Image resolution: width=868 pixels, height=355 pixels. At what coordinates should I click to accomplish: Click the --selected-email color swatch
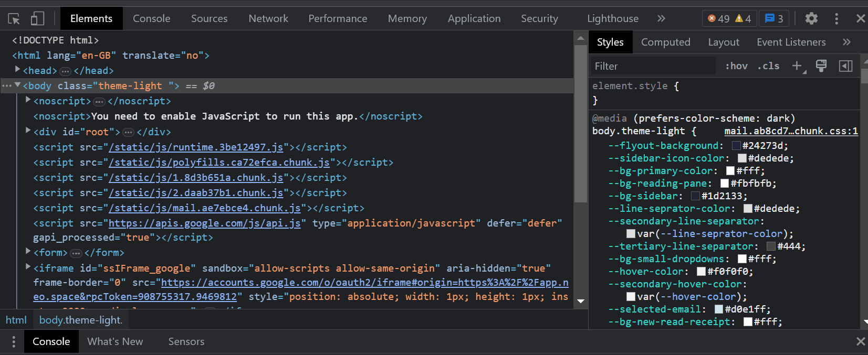719,309
